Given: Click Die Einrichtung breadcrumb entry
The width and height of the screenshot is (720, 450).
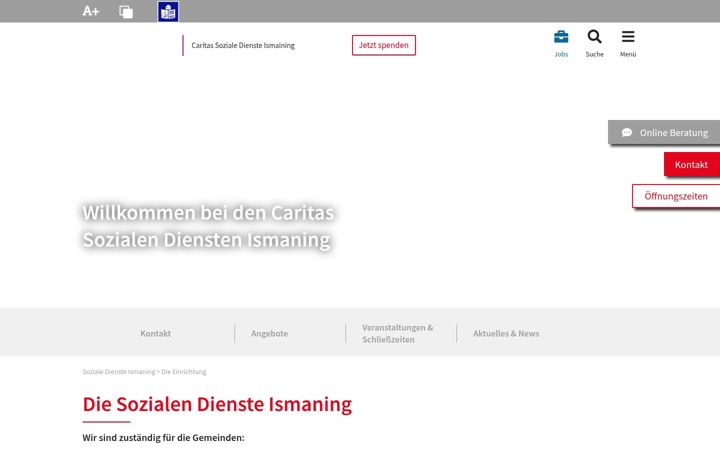Looking at the screenshot, I should coord(184,371).
